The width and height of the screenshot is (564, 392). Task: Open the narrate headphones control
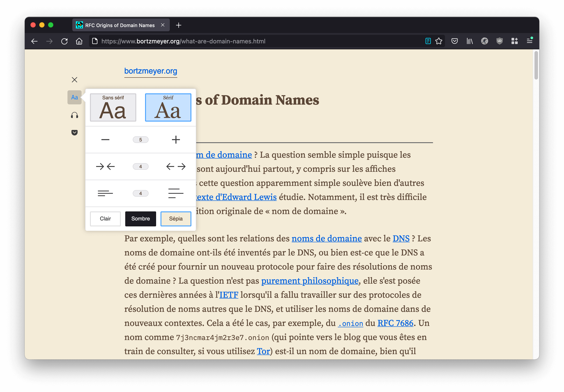point(75,115)
